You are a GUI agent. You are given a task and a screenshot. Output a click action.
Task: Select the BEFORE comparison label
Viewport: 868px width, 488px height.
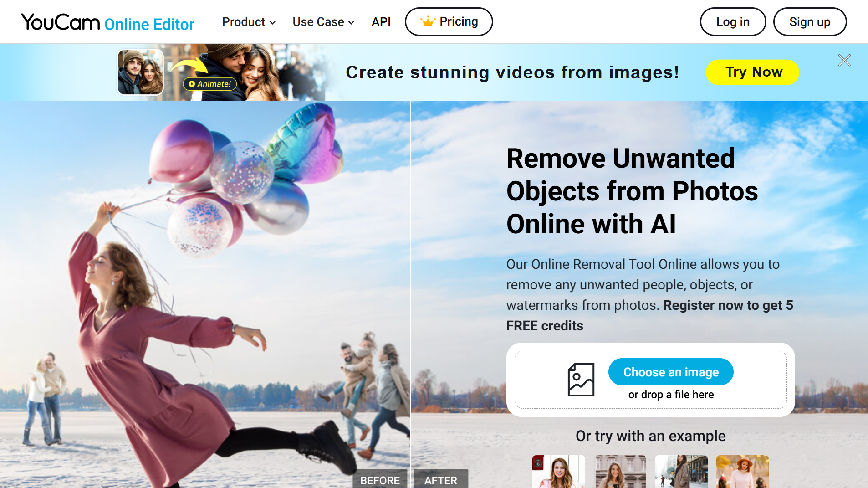379,480
